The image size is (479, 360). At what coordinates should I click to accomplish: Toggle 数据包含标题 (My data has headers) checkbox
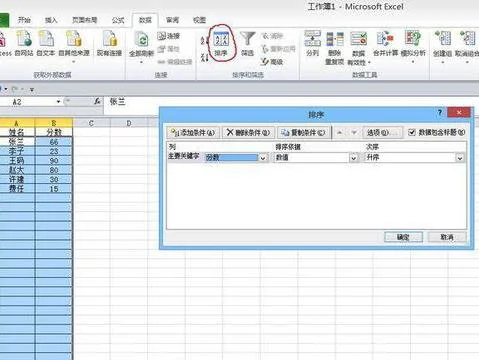pos(412,132)
